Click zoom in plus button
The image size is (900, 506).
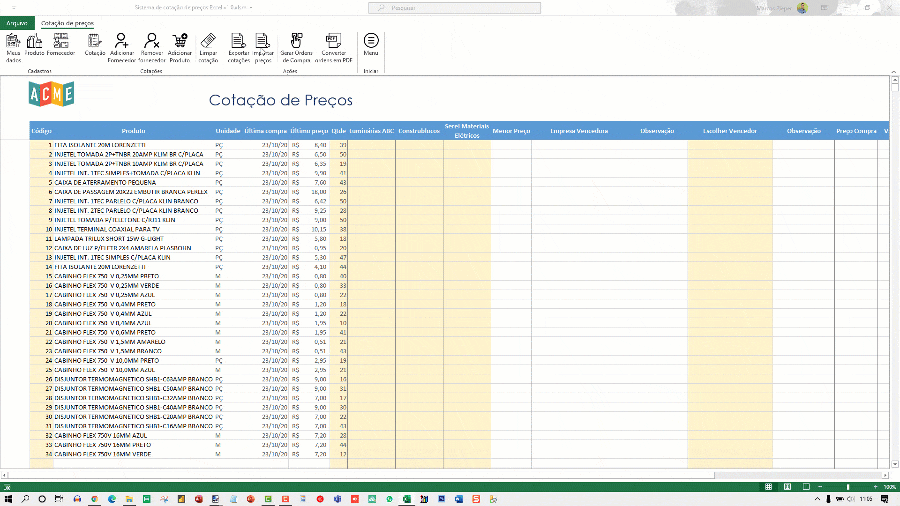pyautogui.click(x=875, y=486)
